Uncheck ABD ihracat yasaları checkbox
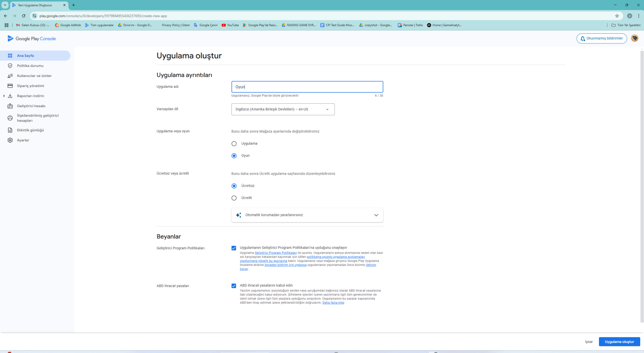The width and height of the screenshot is (644, 353). (234, 286)
